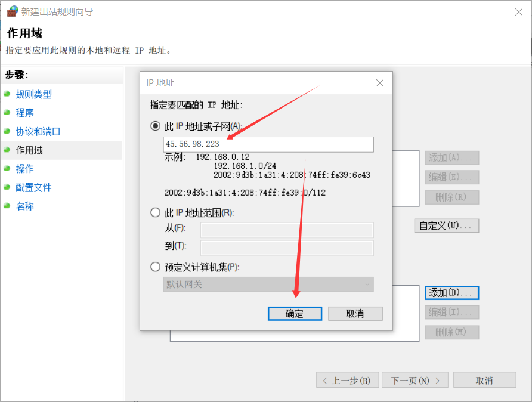Click 上一步(B) to go back

[347, 380]
